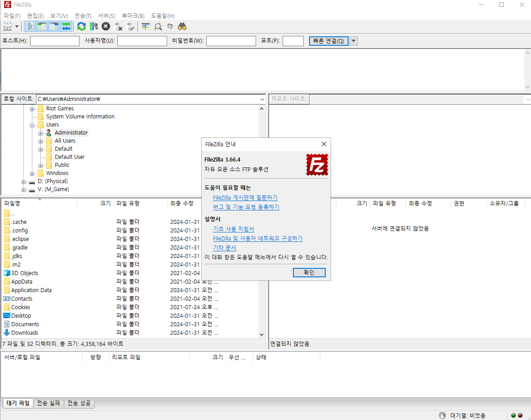
Task: Expand the Administrator folder node
Action: (40, 133)
